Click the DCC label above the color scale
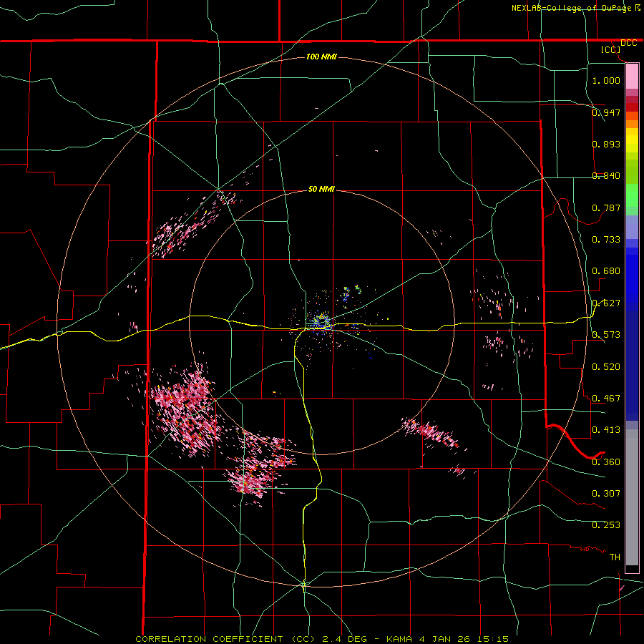644x644 pixels. tap(628, 43)
